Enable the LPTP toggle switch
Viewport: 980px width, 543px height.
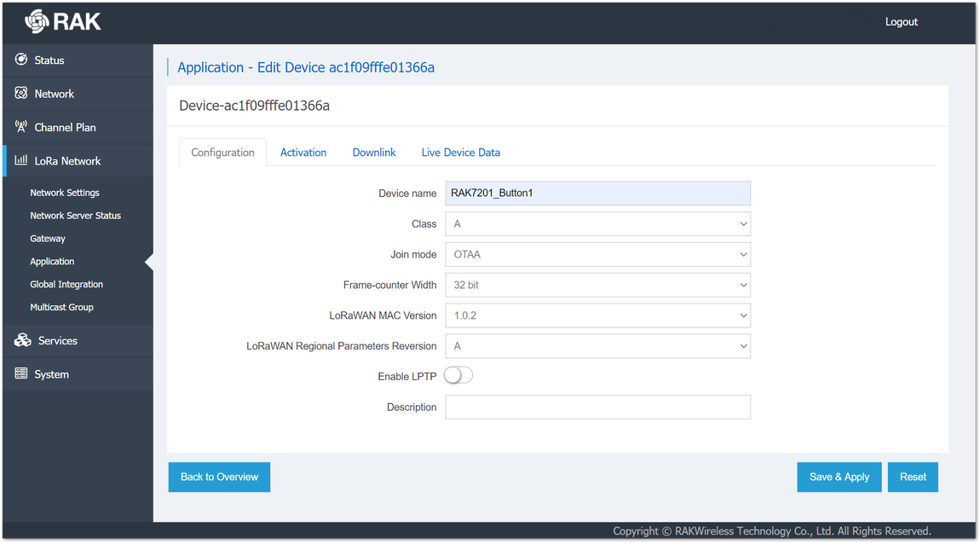pyautogui.click(x=458, y=376)
